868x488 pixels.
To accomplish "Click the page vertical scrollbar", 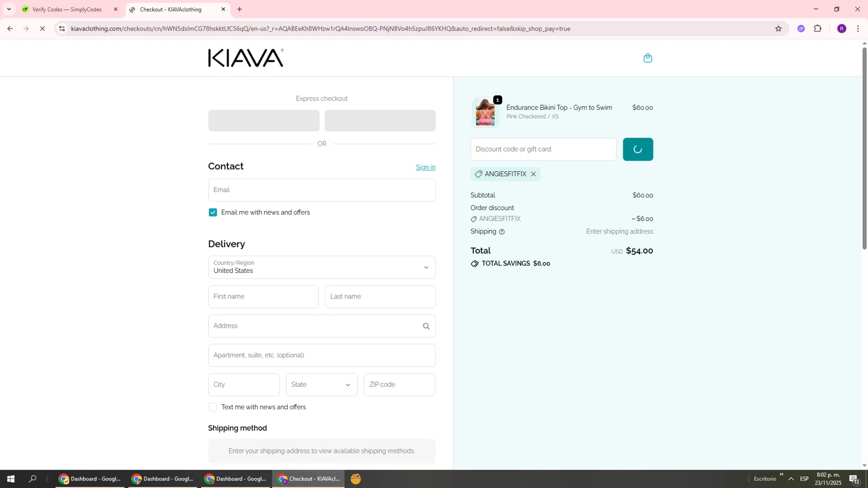I will coord(865,148).
